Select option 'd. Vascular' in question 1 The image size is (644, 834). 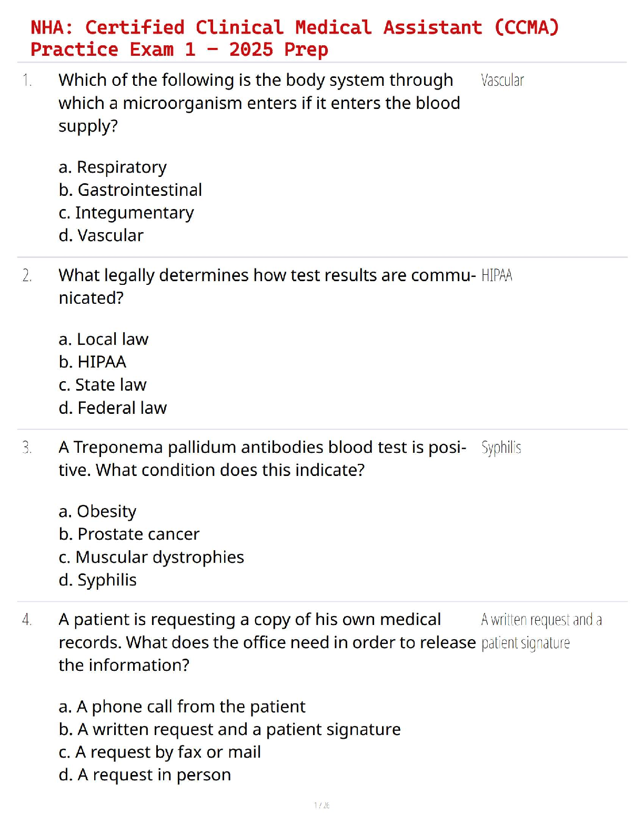101,235
